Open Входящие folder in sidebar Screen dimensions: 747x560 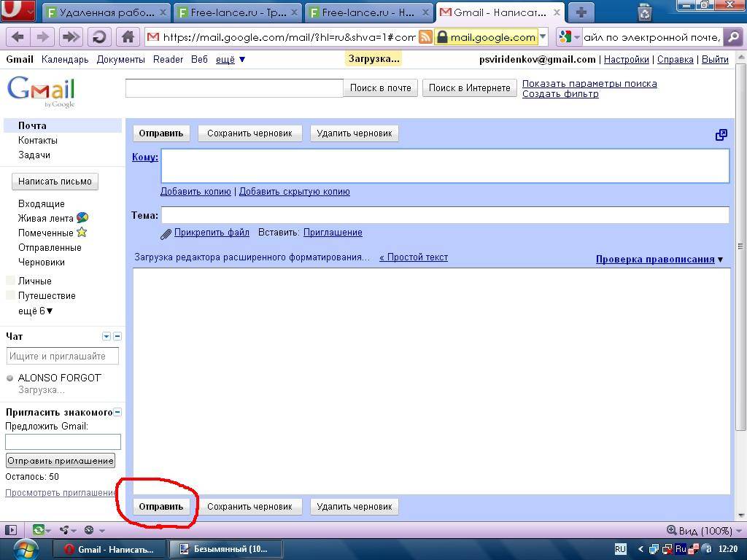[x=41, y=203]
